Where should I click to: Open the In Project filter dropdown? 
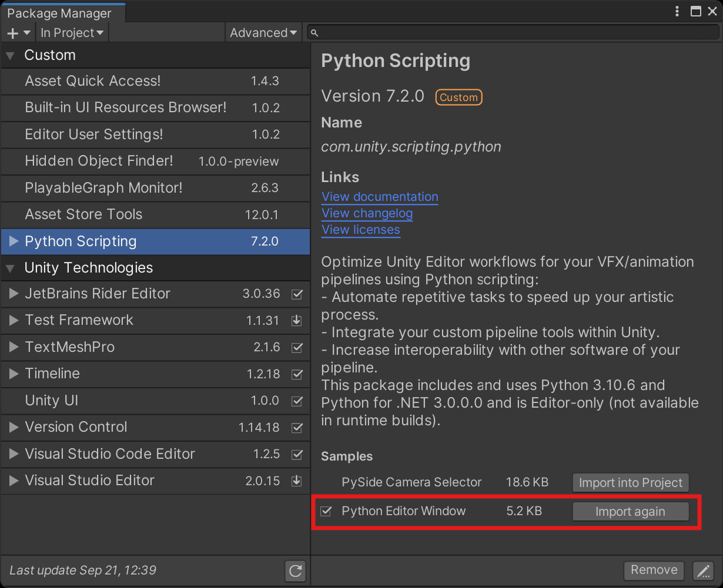[x=72, y=33]
